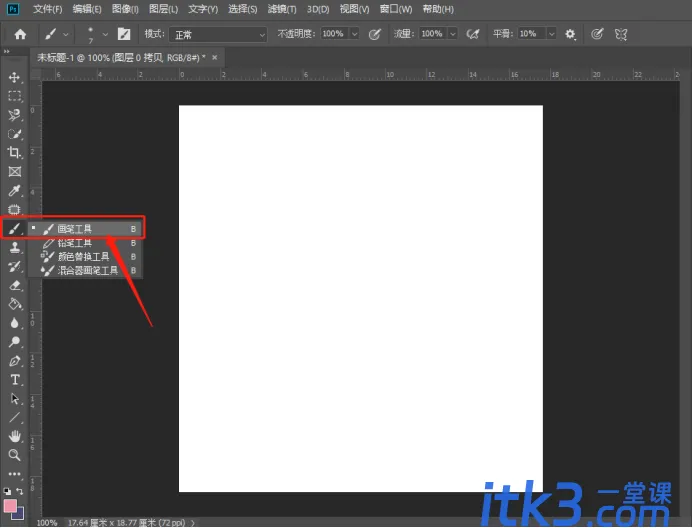
Task: Switch to the 未标题-1 document tab
Action: pos(121,58)
